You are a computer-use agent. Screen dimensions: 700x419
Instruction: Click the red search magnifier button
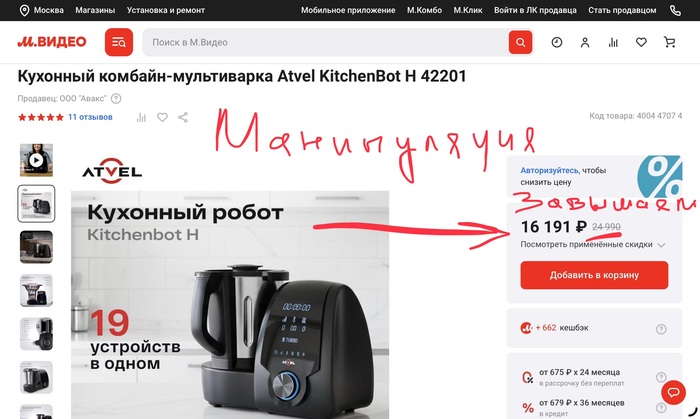(520, 42)
